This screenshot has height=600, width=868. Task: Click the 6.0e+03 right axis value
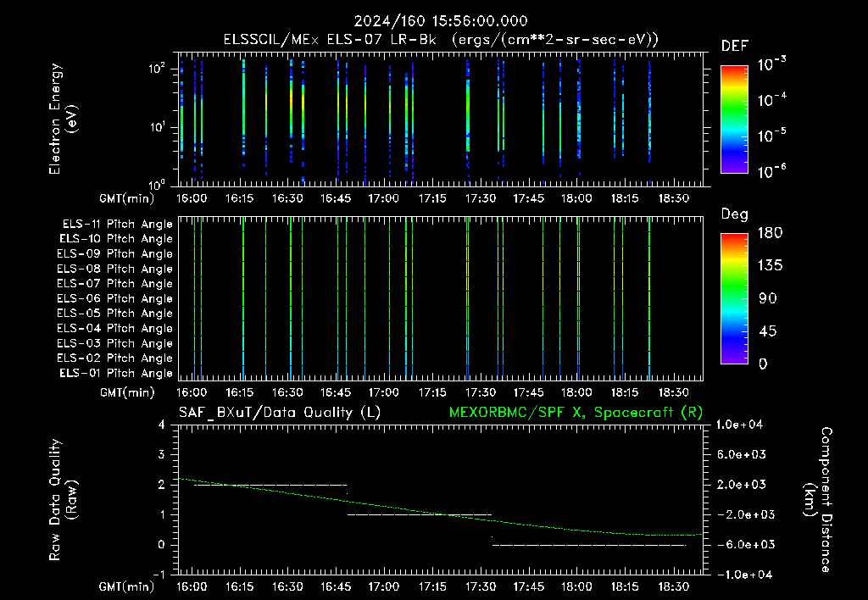tap(741, 454)
